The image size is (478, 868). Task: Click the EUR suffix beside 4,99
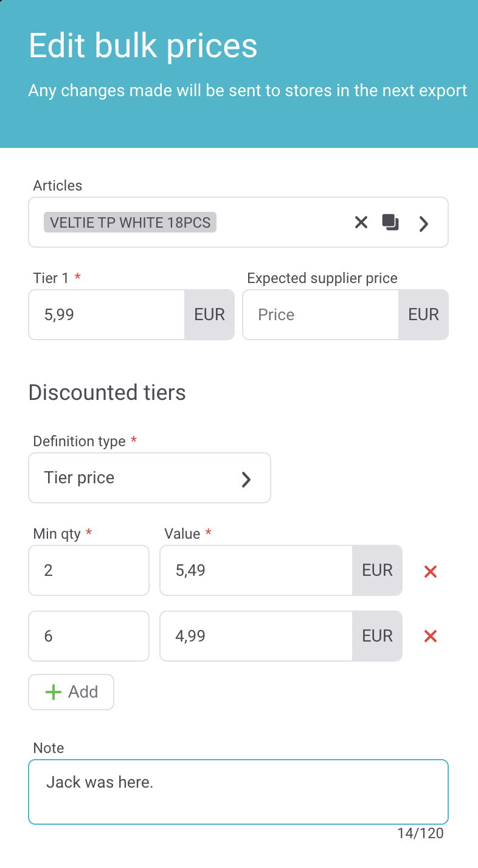377,636
